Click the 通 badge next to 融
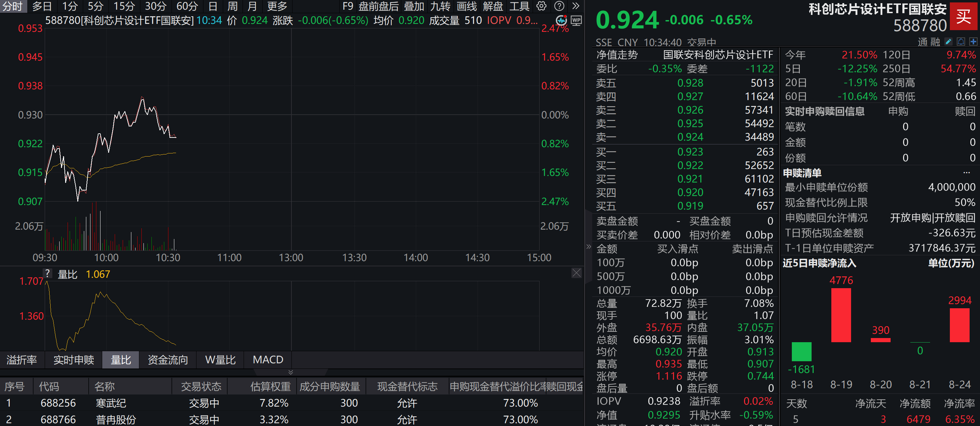Screen dimensions: 980x426 coord(922,42)
